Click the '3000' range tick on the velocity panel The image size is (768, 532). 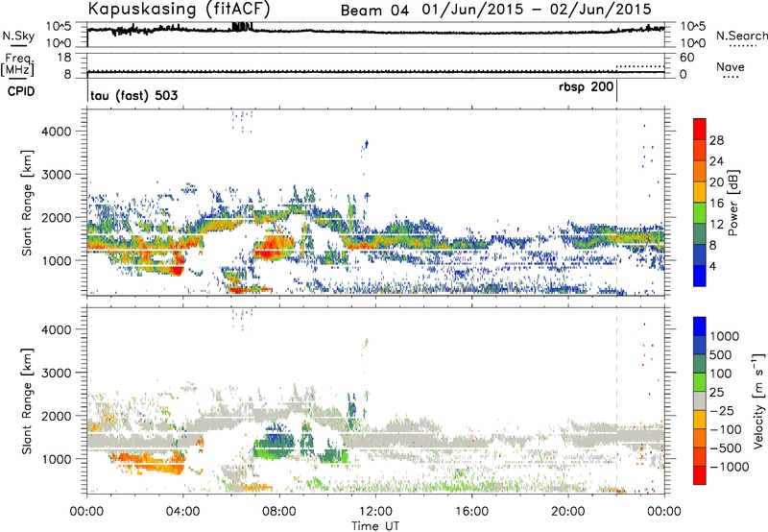57,373
